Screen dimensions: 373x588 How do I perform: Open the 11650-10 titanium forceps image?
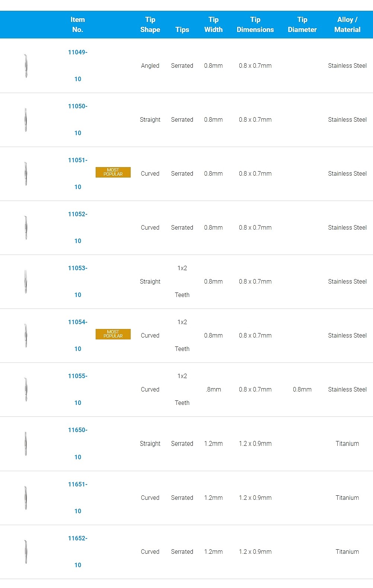[x=26, y=444]
